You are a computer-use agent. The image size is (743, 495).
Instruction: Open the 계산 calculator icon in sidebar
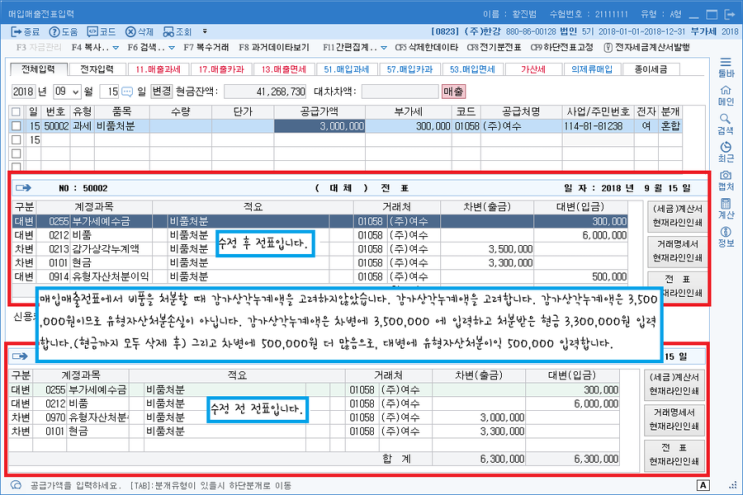click(725, 204)
